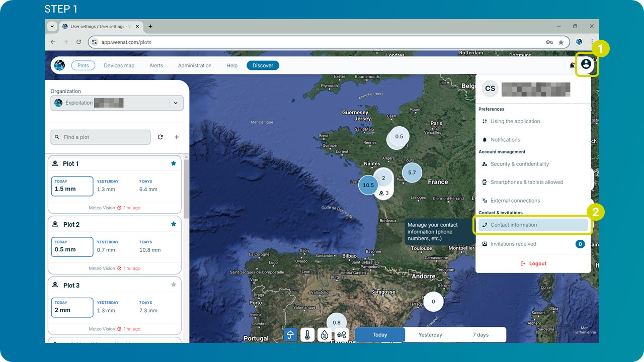Open Smartphones & tablets allowed
Screen dimensions: 644x362
click(x=533, y=182)
